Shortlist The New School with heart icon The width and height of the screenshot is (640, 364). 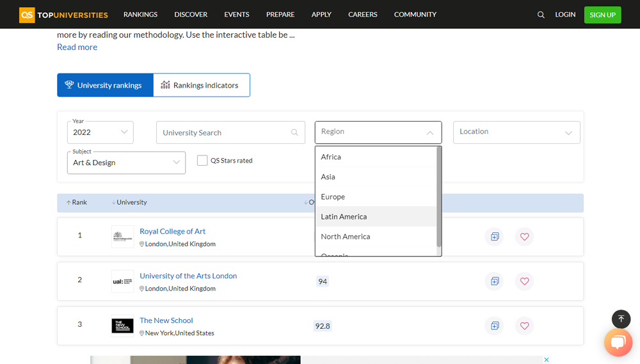[525, 326]
